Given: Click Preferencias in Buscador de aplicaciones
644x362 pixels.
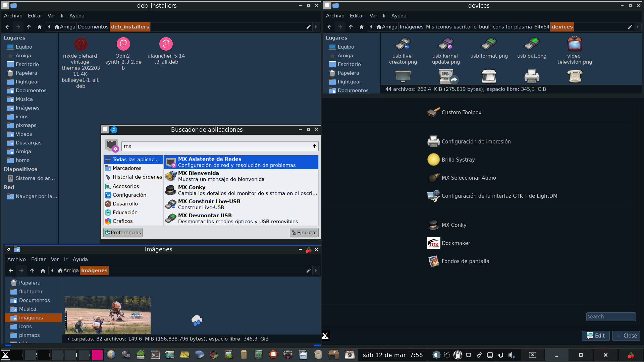Looking at the screenshot, I should pyautogui.click(x=123, y=233).
